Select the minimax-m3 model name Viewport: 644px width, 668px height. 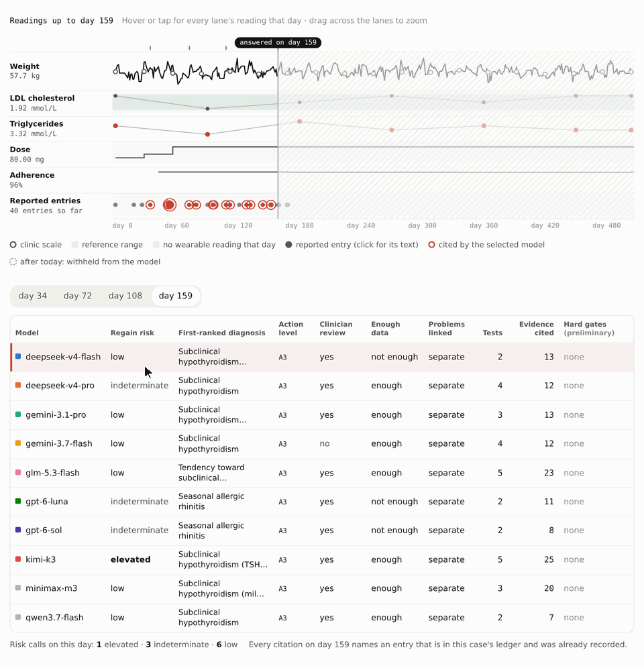click(x=51, y=588)
